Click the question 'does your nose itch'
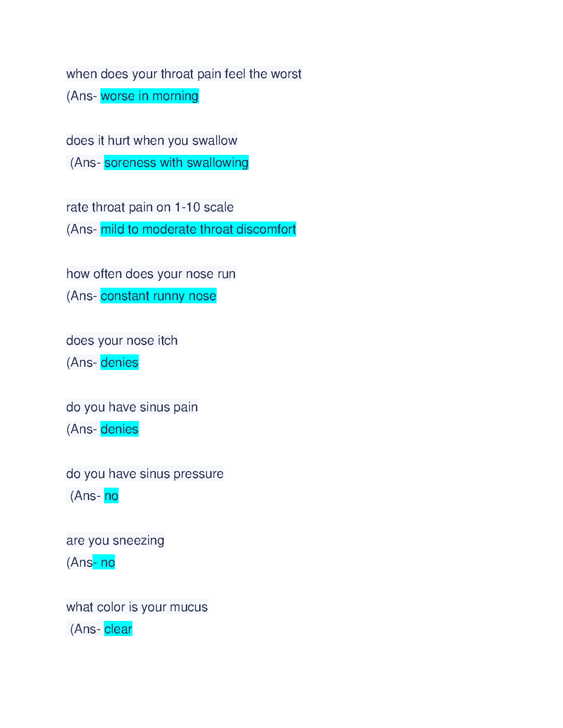This screenshot has width=563, height=728. (122, 341)
